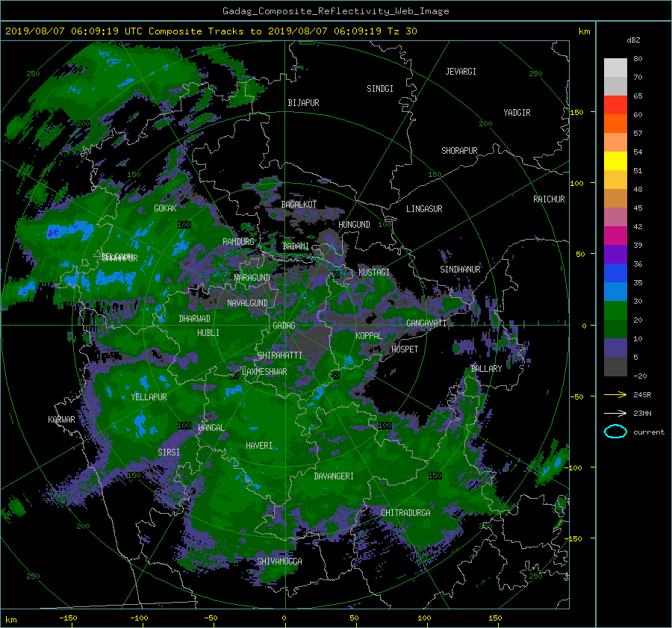Click the KARWAR city label
Image resolution: width=672 pixels, height=628 pixels.
coord(61,420)
